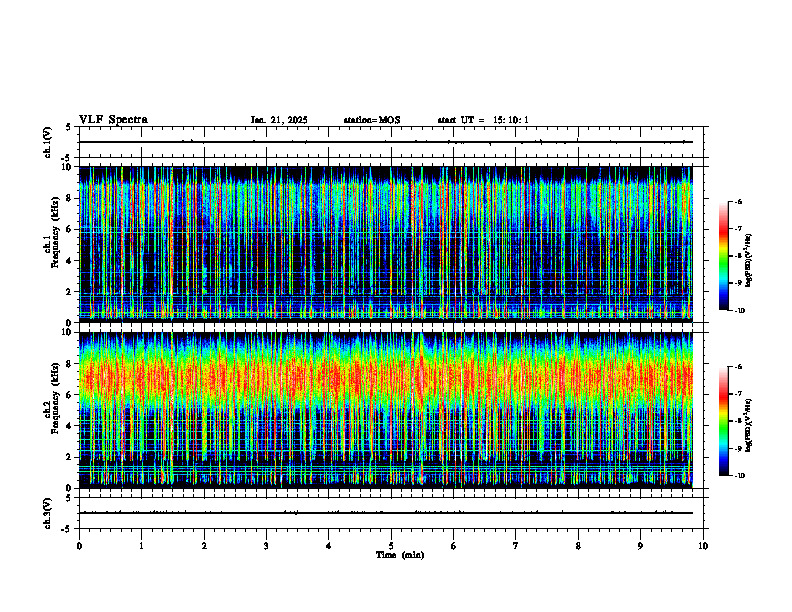Click the 'station=MOS' header label
The height and width of the screenshot is (612, 792).
372,120
